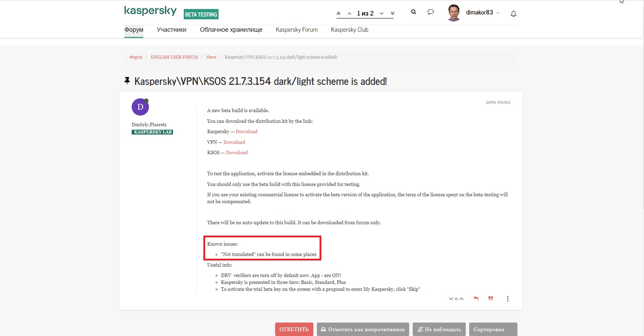The width and height of the screenshot is (644, 336).
Task: Click the KASPERSKY LAB badge
Action: click(152, 132)
